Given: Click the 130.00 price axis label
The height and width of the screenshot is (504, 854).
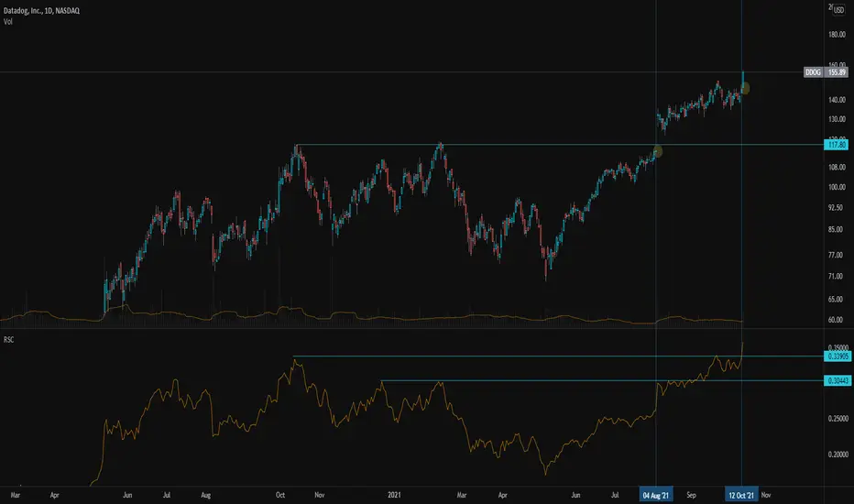Looking at the screenshot, I should pyautogui.click(x=837, y=119).
